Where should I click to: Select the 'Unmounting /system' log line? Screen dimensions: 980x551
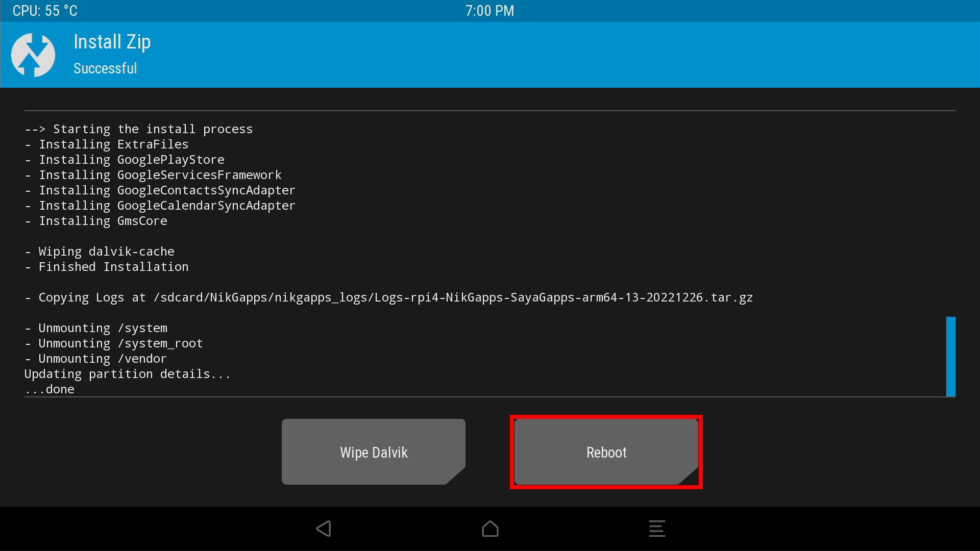coord(96,328)
